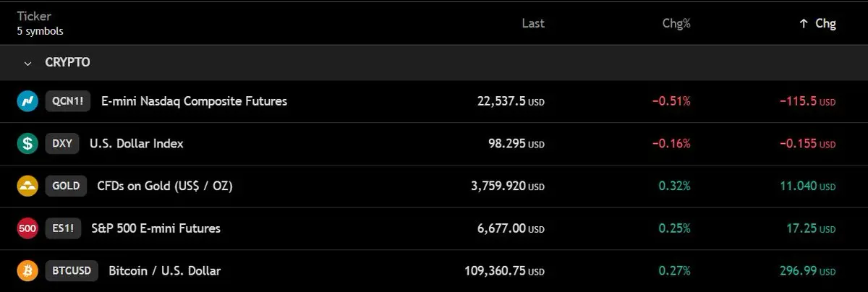Select the GOLD ticker badge
This screenshot has height=292, width=868.
tap(66, 186)
